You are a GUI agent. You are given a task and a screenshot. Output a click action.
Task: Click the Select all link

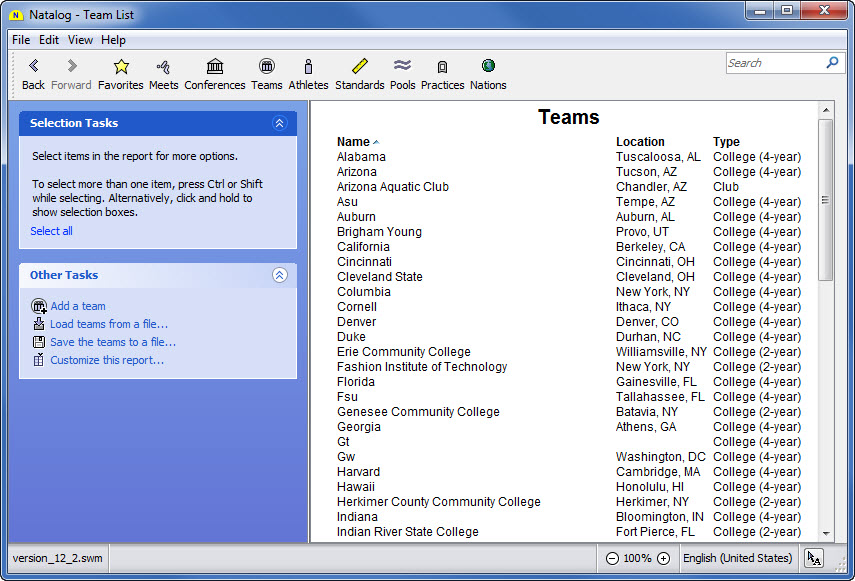coord(51,231)
